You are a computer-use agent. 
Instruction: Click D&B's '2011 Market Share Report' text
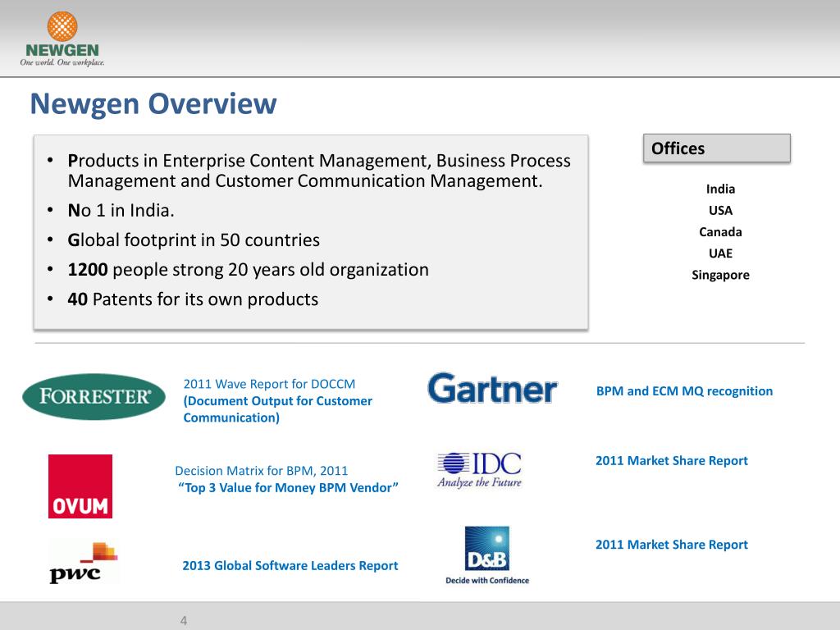(671, 545)
